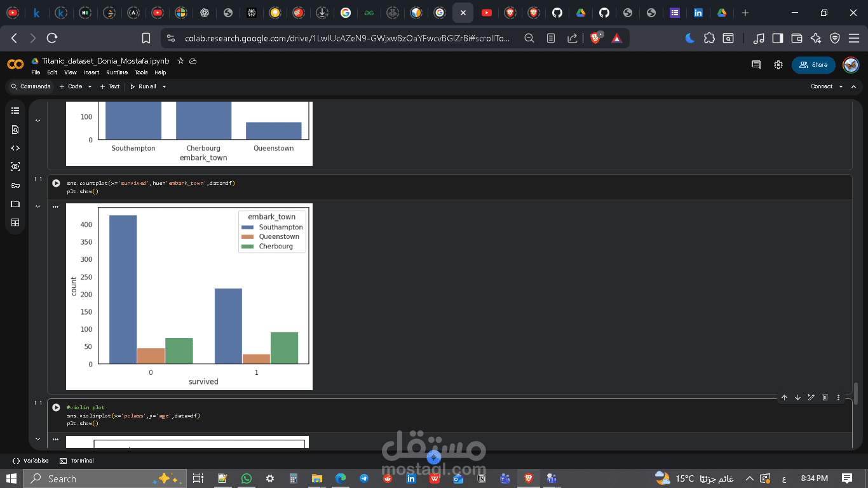Screen dimensions: 868x488
Task: Open Secrets key panel in sidebar
Action: [15, 186]
